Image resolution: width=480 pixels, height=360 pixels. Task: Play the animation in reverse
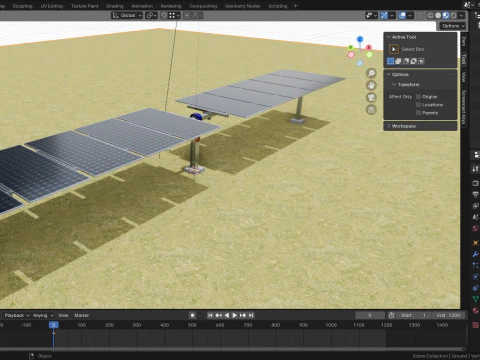click(227, 315)
